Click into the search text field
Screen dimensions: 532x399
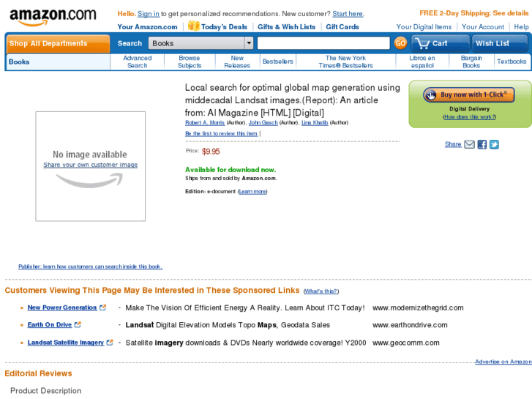point(323,43)
